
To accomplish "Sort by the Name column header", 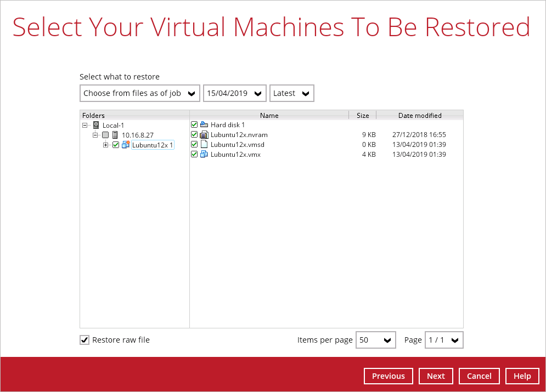I will tap(269, 115).
